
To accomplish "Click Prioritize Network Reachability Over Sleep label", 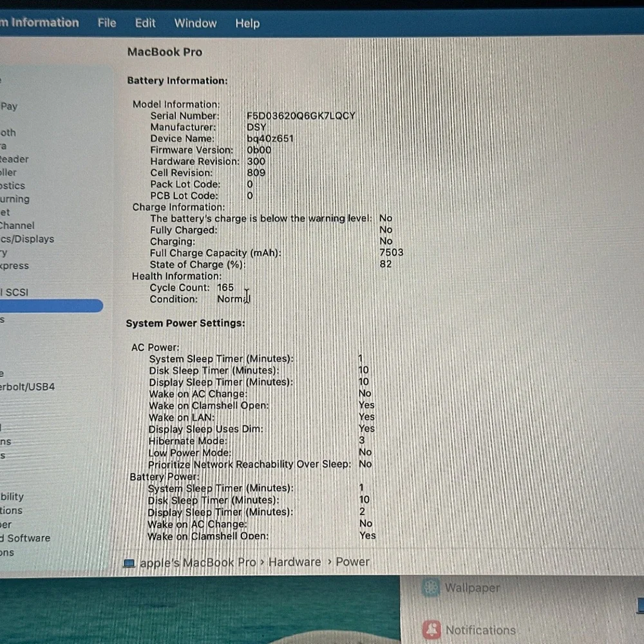I will [x=250, y=464].
